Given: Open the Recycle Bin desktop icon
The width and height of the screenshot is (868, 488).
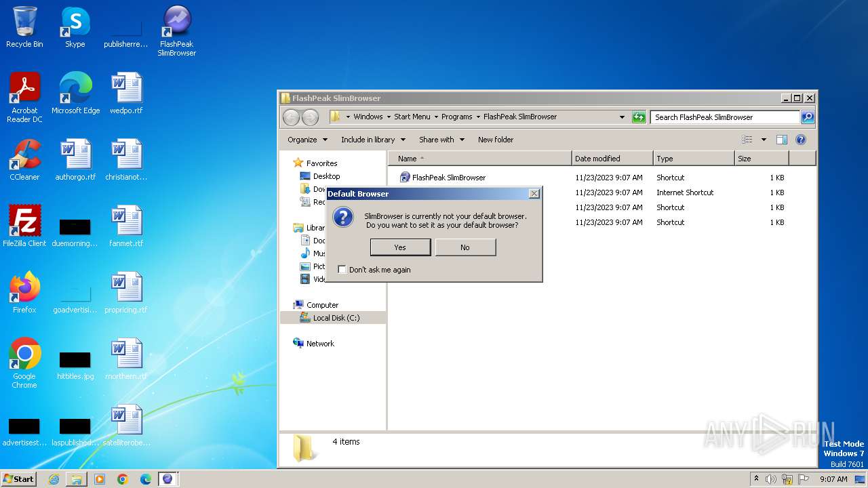Looking at the screenshot, I should 24,27.
